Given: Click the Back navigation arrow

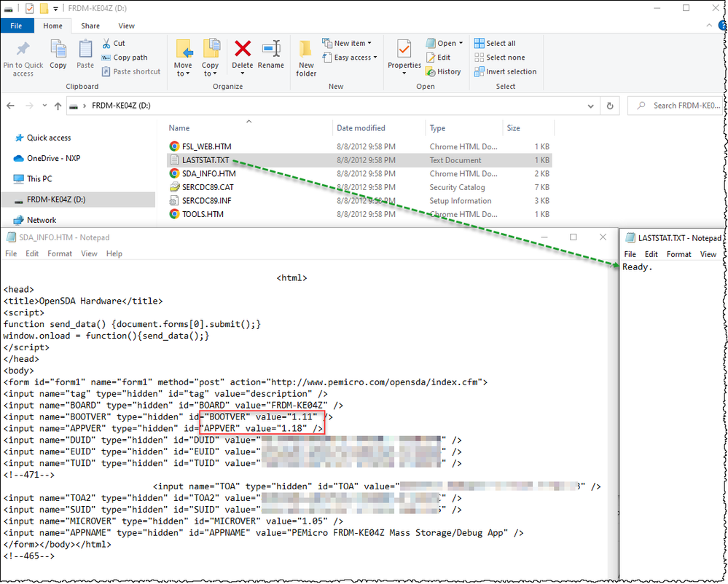Looking at the screenshot, I should 10,106.
